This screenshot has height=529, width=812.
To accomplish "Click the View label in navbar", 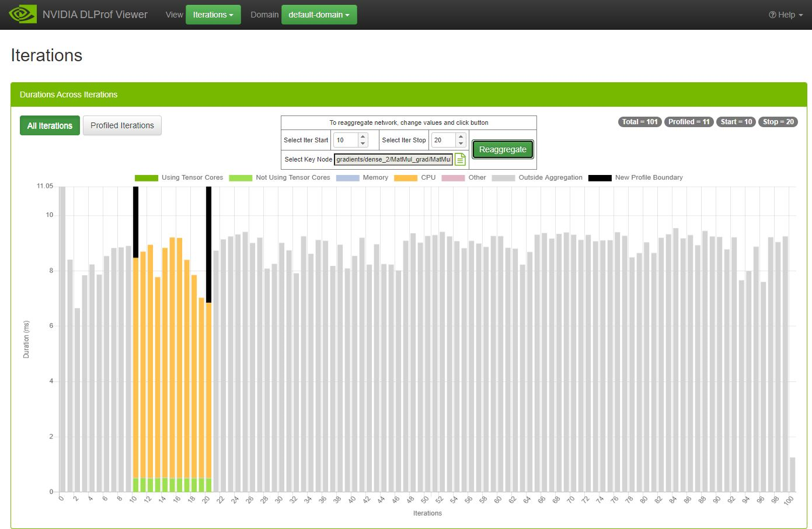I will pos(174,15).
